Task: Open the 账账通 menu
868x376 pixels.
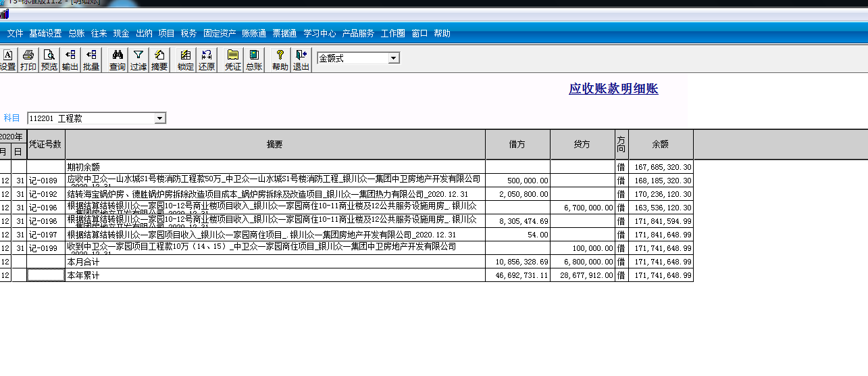Action: [254, 33]
